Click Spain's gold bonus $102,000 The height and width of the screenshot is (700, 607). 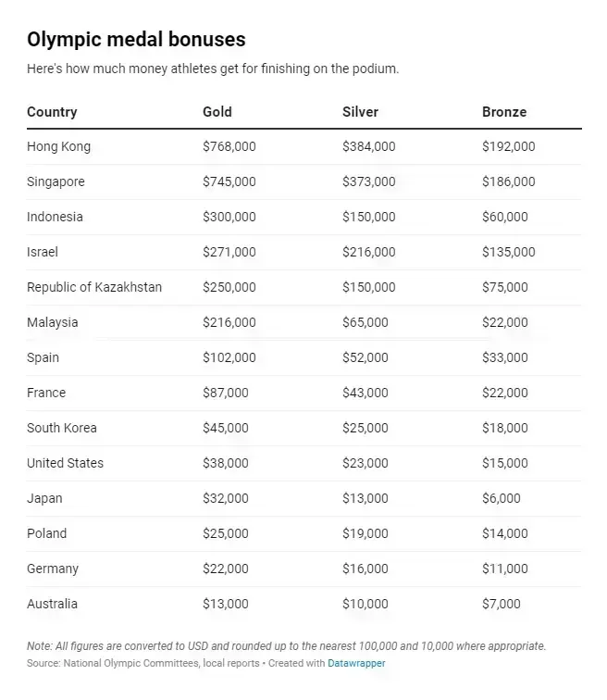(229, 357)
